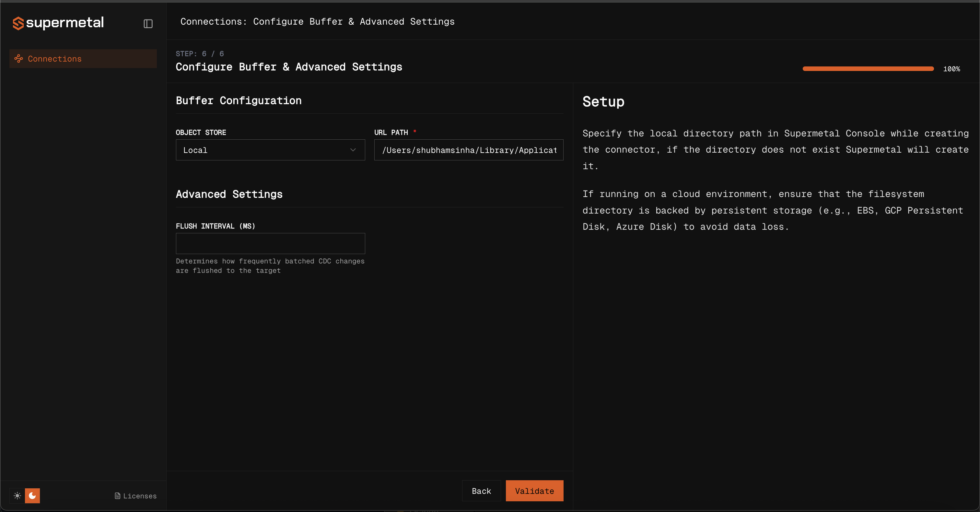Click the document icon next to Licenses
The image size is (980, 512).
[117, 496]
